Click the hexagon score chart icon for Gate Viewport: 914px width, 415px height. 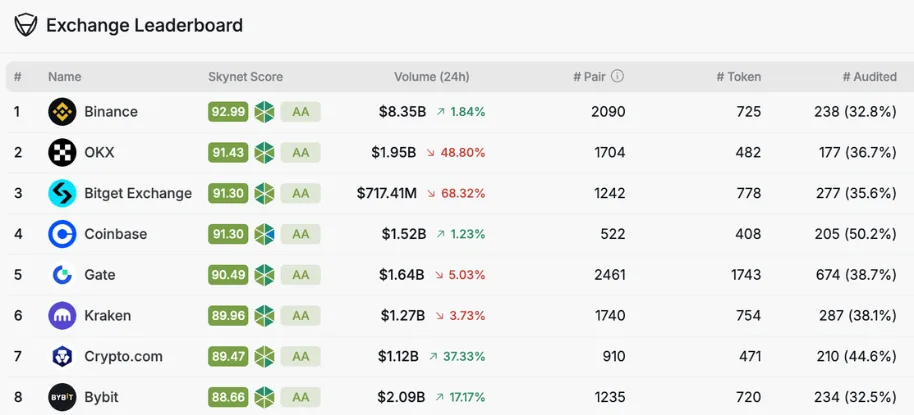click(x=264, y=275)
